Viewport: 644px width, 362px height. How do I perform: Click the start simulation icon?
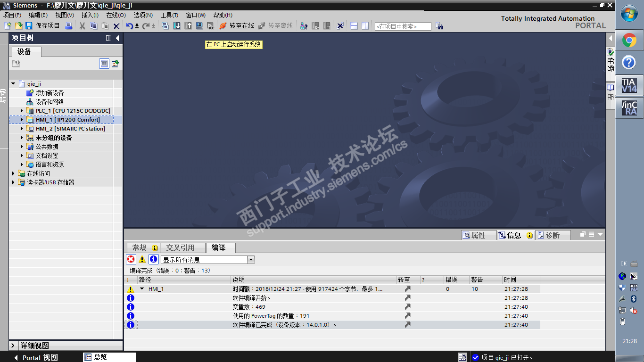coord(199,26)
